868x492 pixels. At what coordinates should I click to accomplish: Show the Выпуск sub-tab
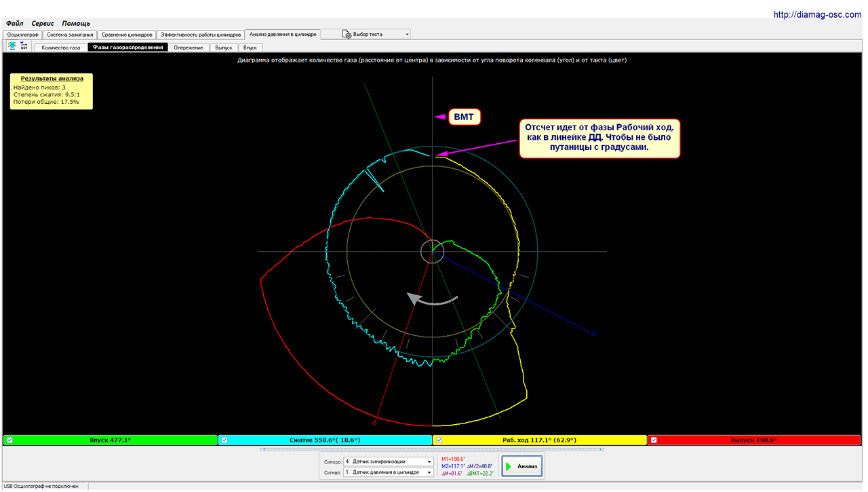click(224, 48)
